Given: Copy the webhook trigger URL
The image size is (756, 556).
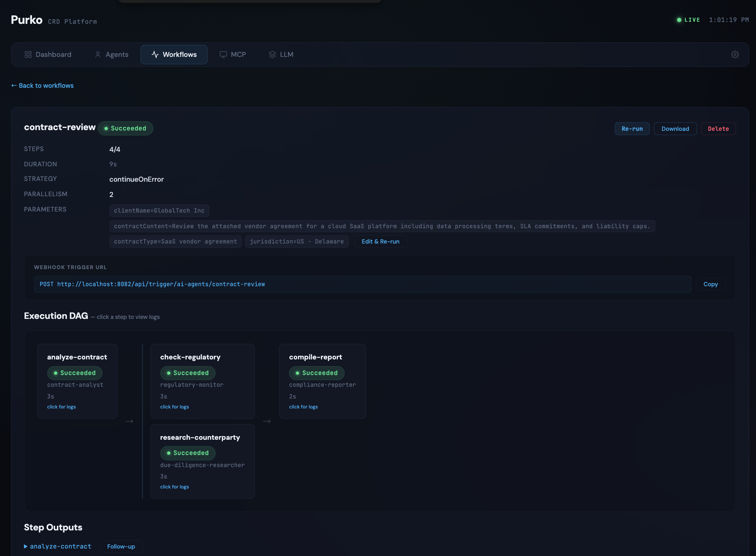Looking at the screenshot, I should click(710, 284).
